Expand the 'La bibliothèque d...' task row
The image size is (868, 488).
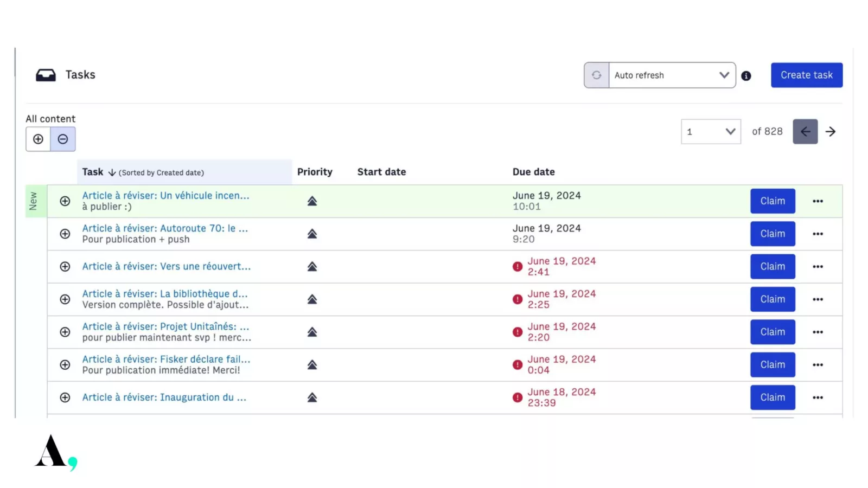point(65,299)
